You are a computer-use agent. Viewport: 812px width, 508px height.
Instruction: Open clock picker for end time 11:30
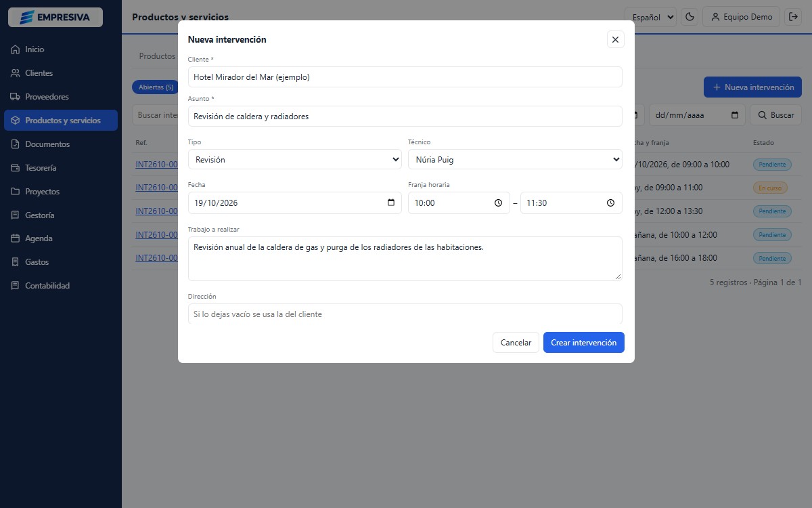tap(610, 203)
